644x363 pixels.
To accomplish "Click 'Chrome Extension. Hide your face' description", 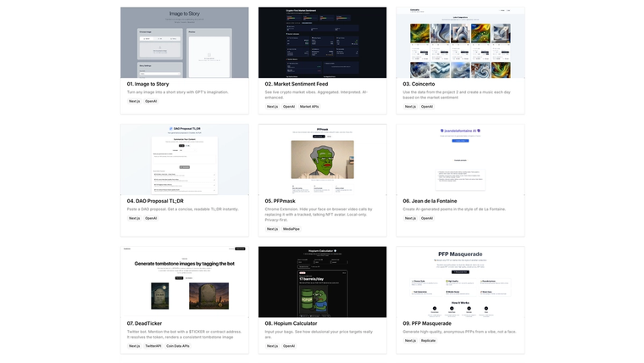I will coord(319,215).
